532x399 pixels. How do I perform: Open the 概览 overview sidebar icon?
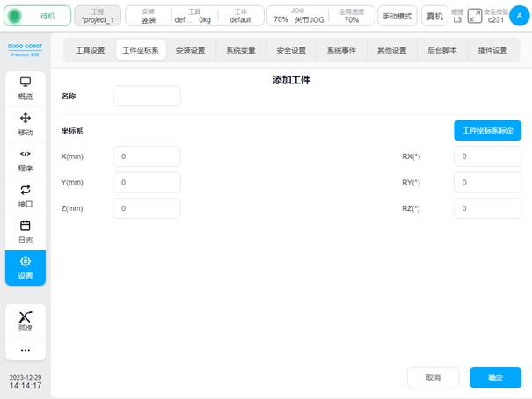coord(26,89)
